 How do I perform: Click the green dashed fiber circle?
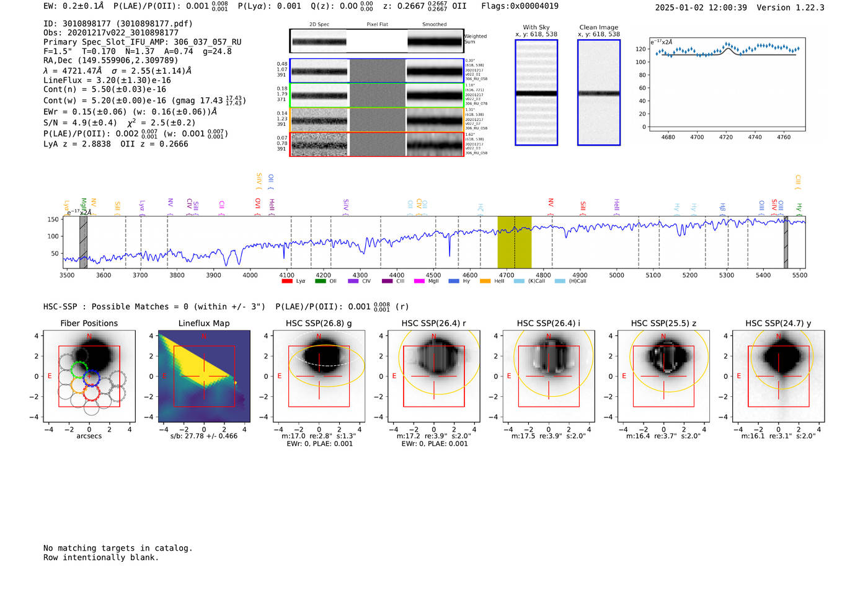[x=79, y=370]
